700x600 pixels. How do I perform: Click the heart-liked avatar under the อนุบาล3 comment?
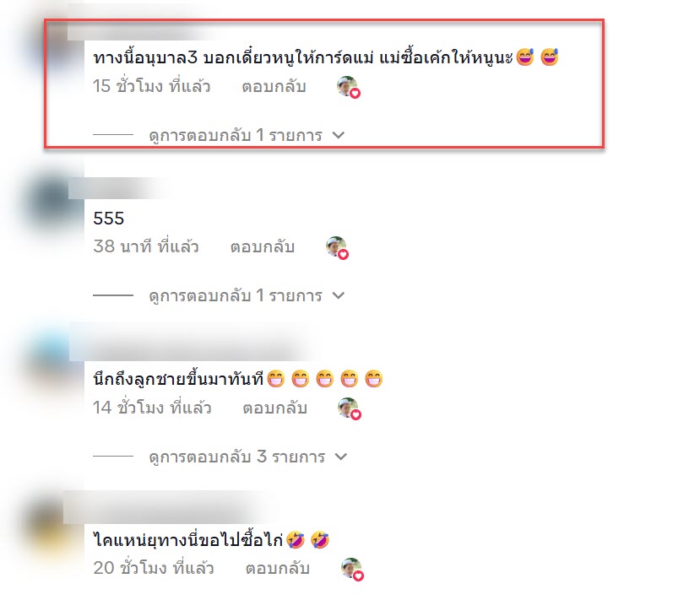point(348,87)
